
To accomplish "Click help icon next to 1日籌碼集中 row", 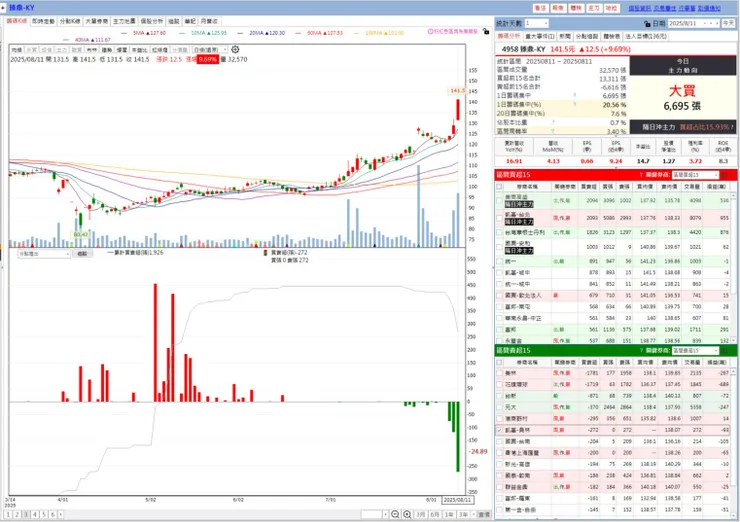I will click(574, 95).
